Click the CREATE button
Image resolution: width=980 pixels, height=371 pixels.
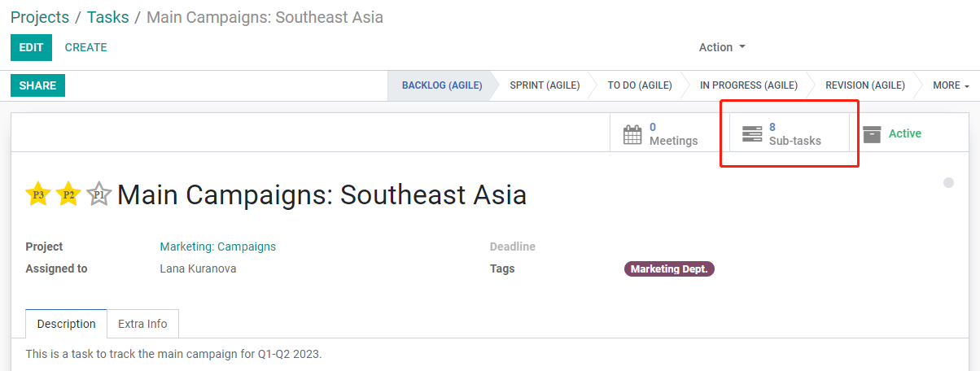point(85,47)
